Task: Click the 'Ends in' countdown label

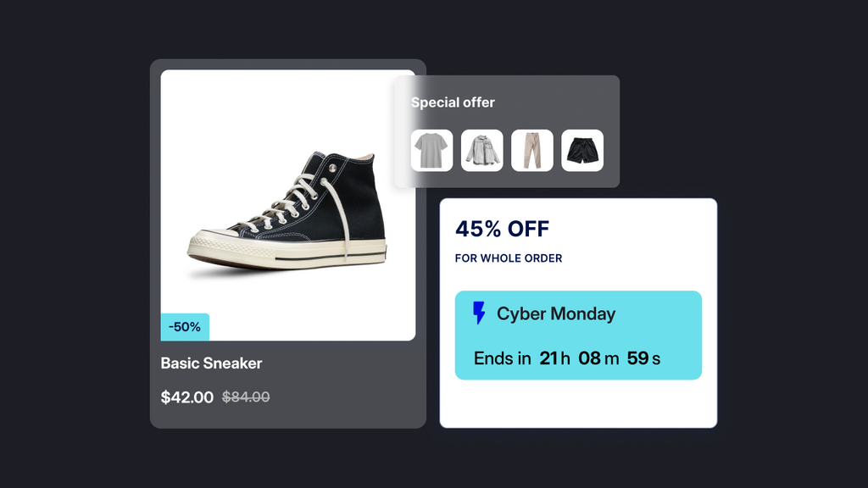Action: [x=503, y=358]
